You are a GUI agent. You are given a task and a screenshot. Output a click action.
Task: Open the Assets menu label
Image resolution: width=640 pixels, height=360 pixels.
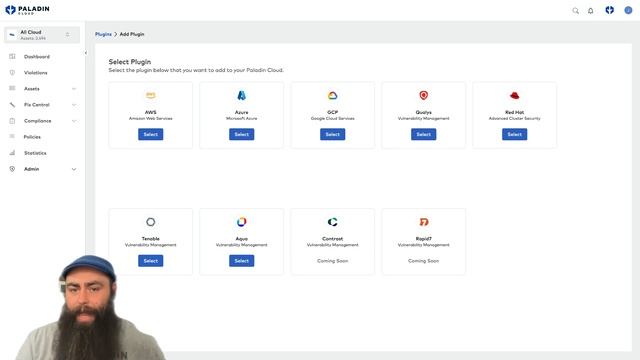(x=31, y=89)
